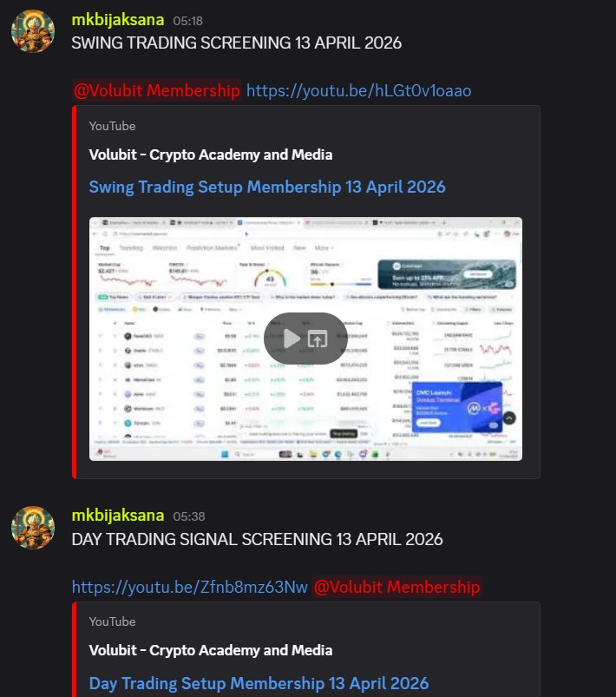Click the 05:38 message timestamp
The width and height of the screenshot is (616, 697).
(189, 516)
